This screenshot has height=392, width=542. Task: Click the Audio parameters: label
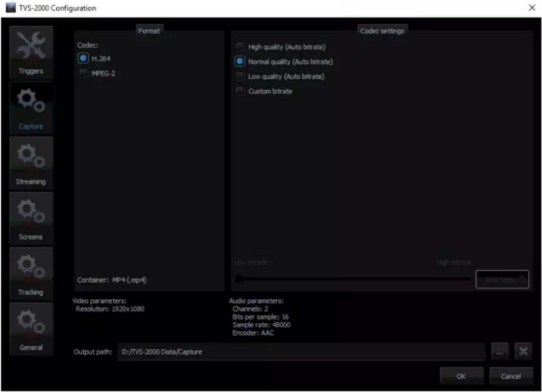(x=256, y=301)
